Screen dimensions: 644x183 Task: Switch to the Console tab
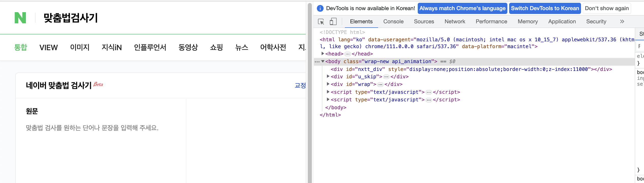tap(393, 22)
